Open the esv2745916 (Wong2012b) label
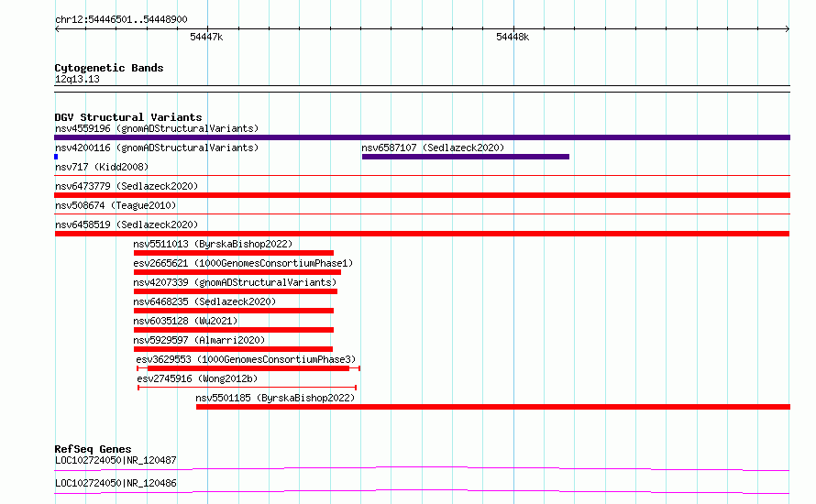Image resolution: width=816 pixels, height=504 pixels. pos(197,378)
